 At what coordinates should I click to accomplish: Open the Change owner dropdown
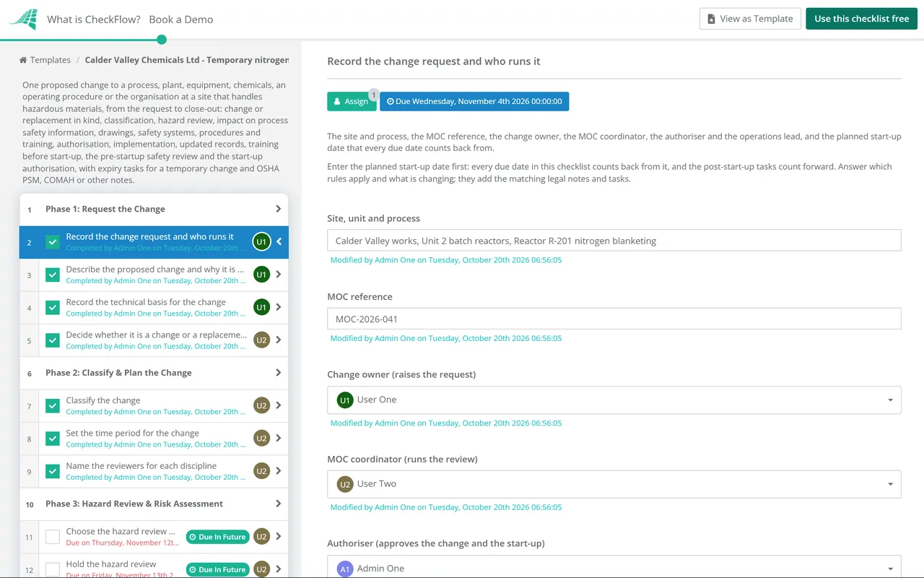(614, 400)
